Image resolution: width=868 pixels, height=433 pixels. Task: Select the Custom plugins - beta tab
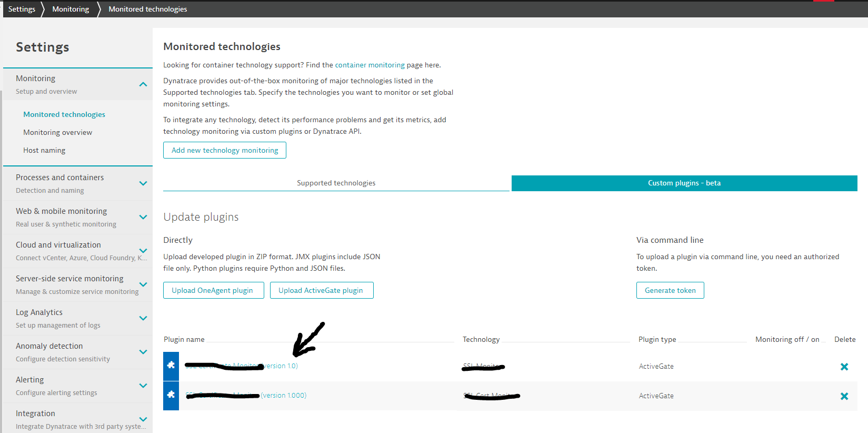684,183
